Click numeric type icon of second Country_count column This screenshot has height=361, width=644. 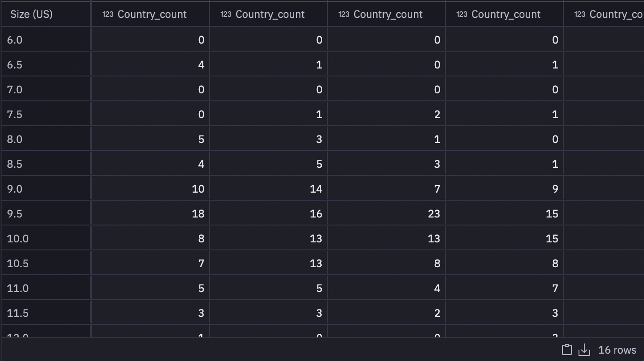[226, 14]
